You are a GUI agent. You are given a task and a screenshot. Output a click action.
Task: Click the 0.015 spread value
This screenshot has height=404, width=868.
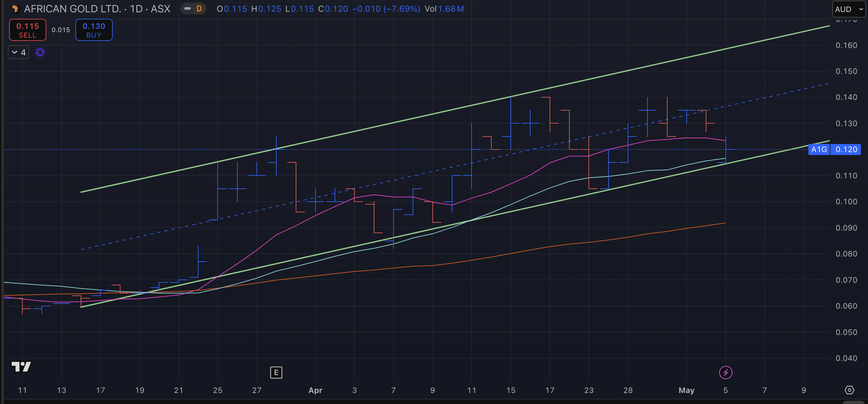(61, 30)
